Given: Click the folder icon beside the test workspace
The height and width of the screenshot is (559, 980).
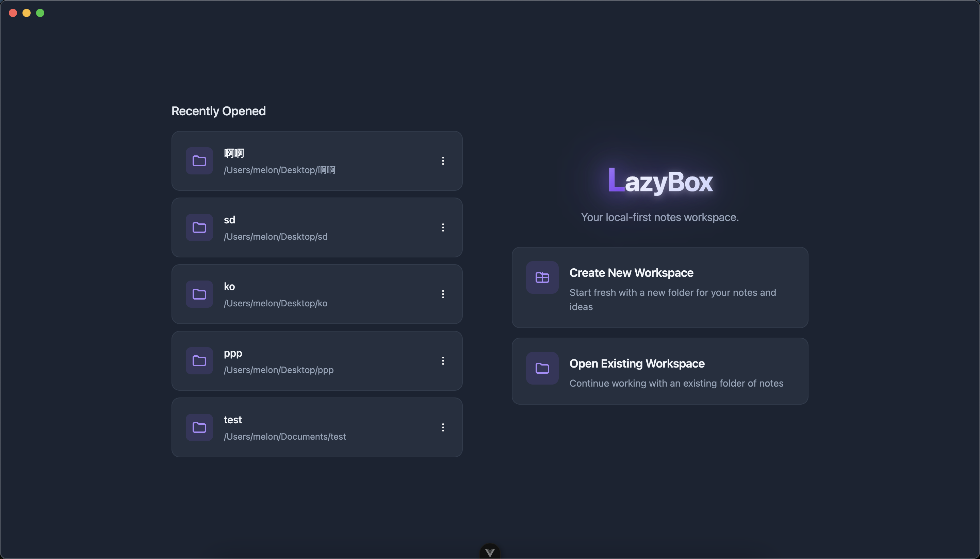Looking at the screenshot, I should (199, 427).
